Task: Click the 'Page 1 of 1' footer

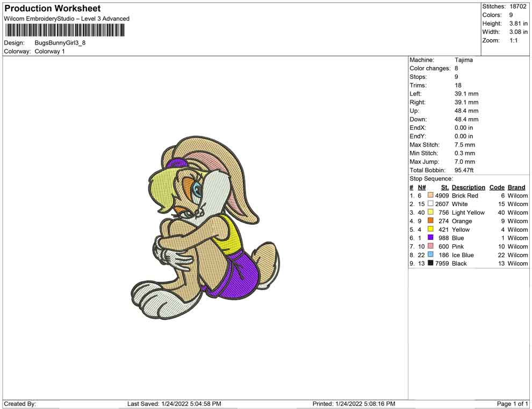Action: 512,404
